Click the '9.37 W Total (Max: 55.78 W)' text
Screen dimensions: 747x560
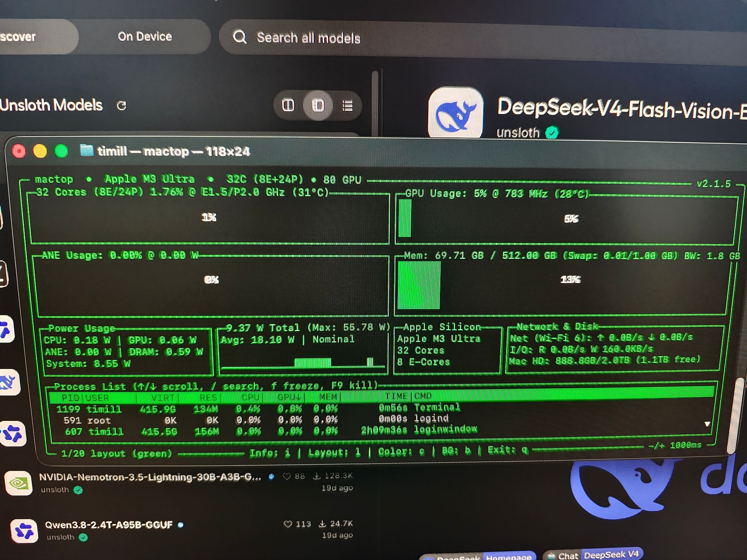[x=309, y=327]
